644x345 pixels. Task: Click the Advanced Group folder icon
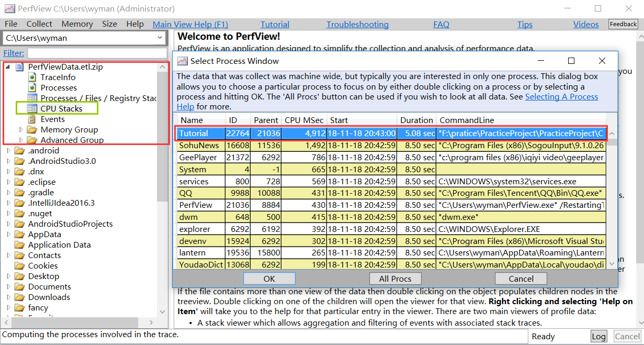click(32, 140)
